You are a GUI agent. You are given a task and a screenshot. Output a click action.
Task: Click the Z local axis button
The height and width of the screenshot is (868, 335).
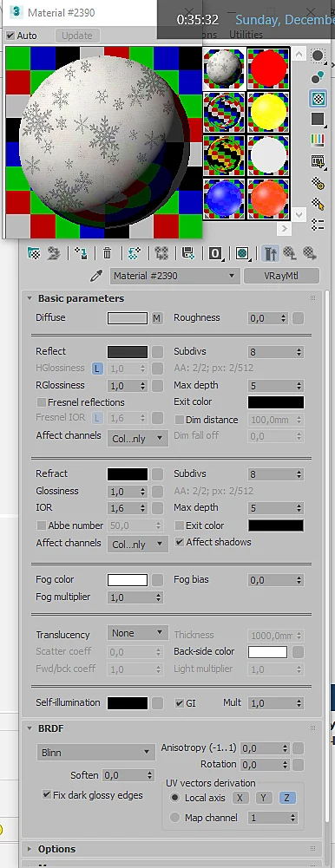(287, 798)
